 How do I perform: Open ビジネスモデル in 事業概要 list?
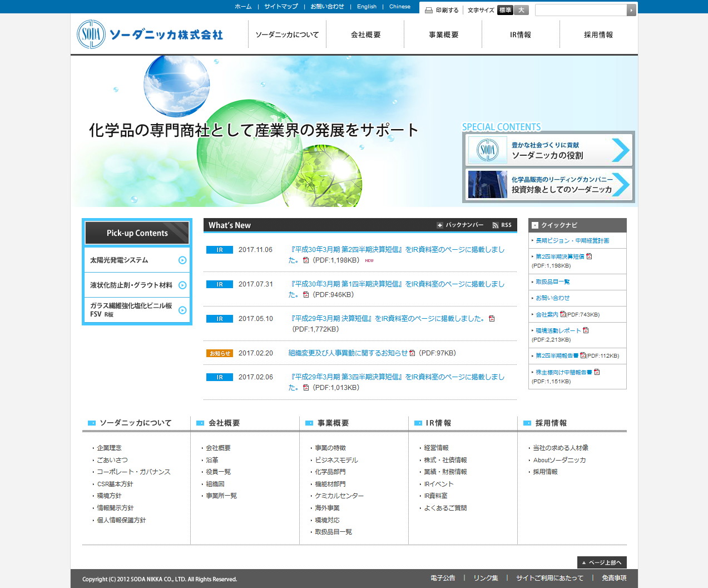336,460
